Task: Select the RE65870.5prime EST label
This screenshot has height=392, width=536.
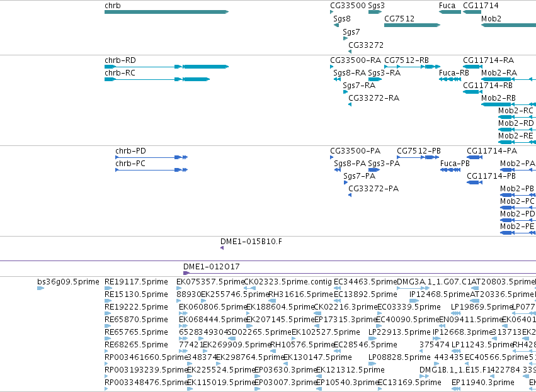Action: (x=136, y=320)
